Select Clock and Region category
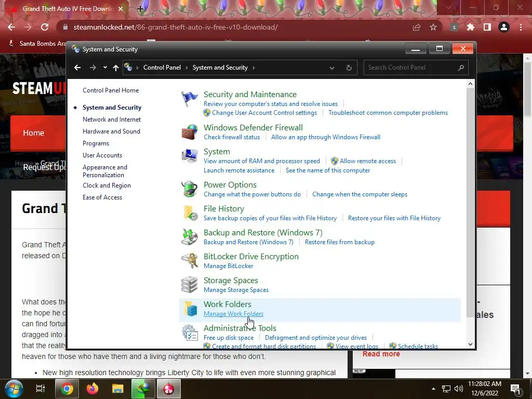Image resolution: width=532 pixels, height=399 pixels. (x=107, y=185)
